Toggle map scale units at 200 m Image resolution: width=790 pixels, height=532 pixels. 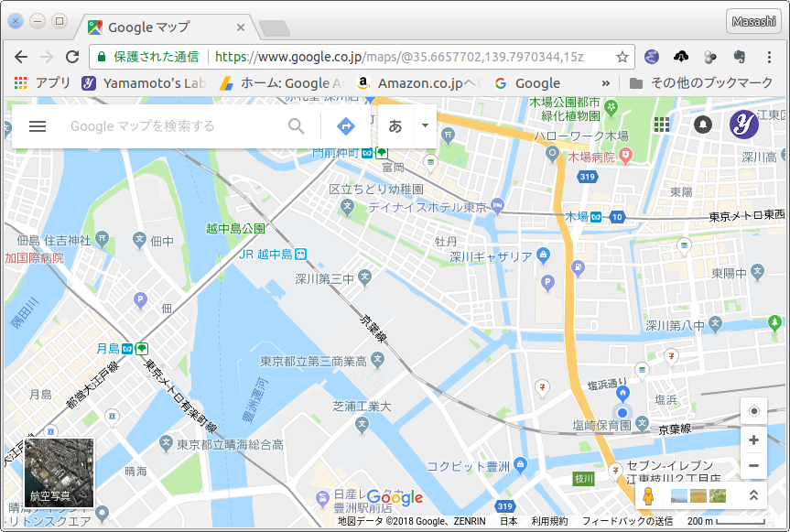(x=726, y=521)
